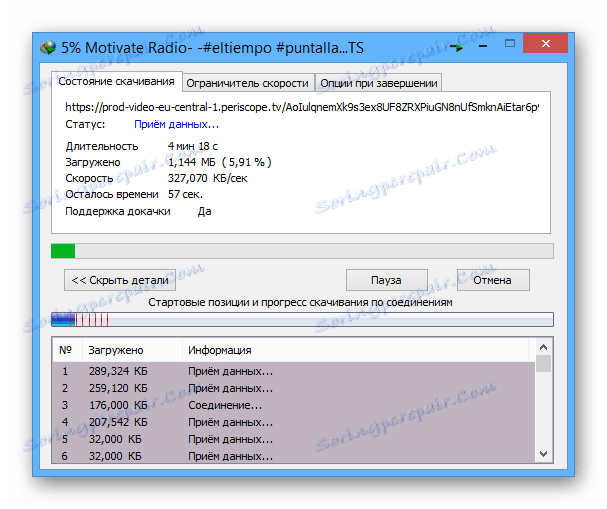Image resolution: width=607 pixels, height=509 pixels.
Task: Select connection row number 5
Action: (x=294, y=439)
